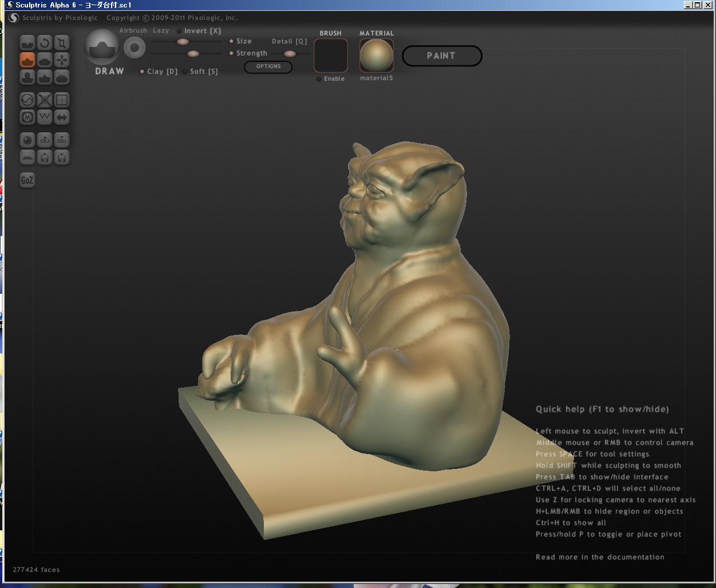The width and height of the screenshot is (716, 588).
Task: Toggle the brush Enable option
Action: coord(319,79)
